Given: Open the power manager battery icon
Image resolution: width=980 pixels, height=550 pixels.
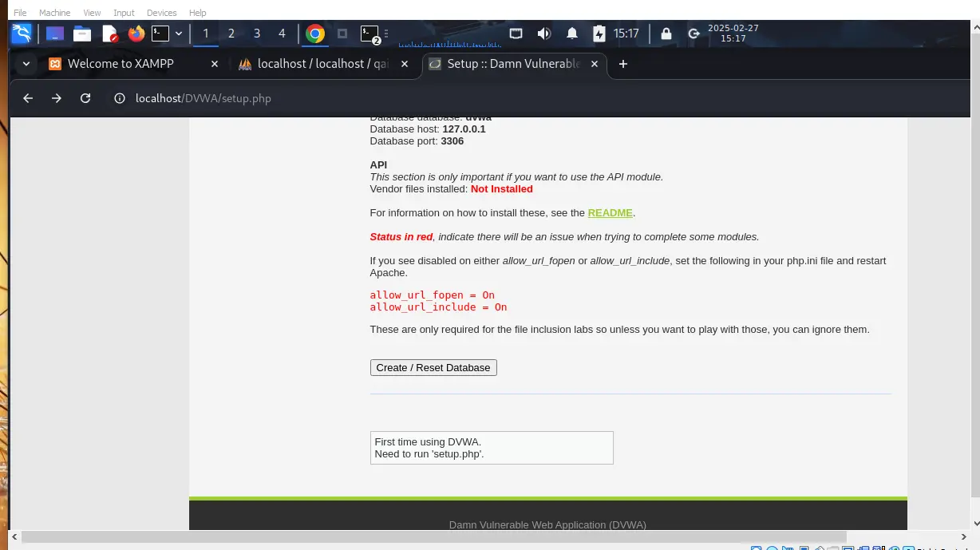Looking at the screenshot, I should (599, 34).
